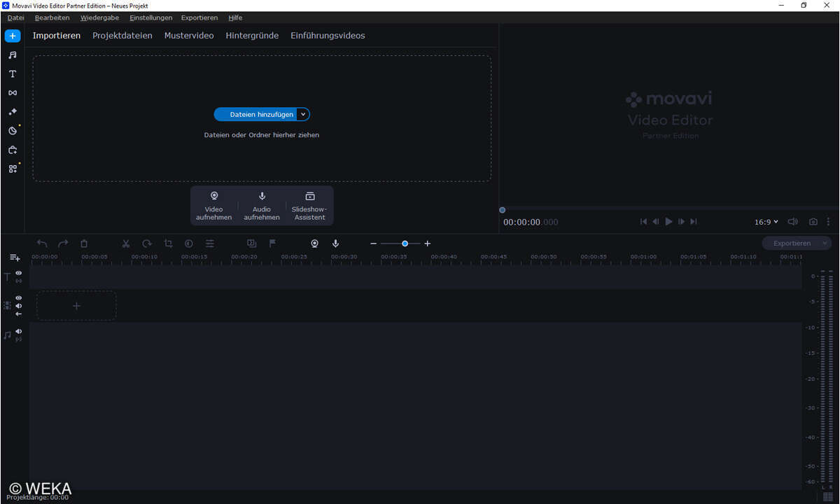Click the microphone icon in timeline toolbar
The width and height of the screenshot is (840, 504).
pos(336,244)
